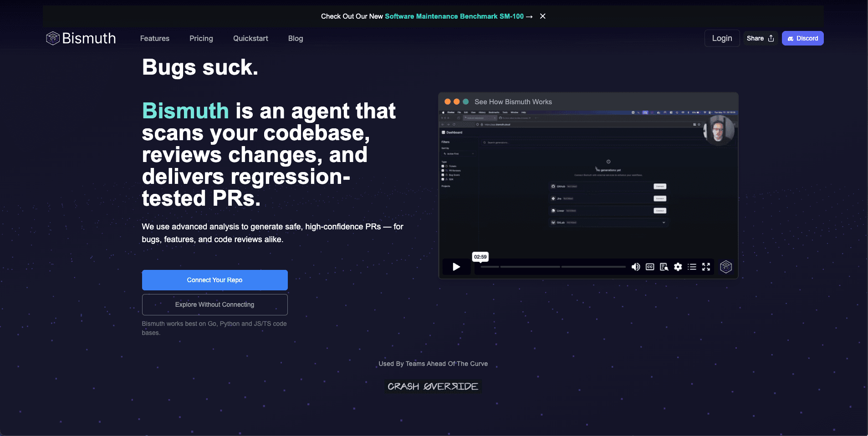Open the video transcript search icon
Image resolution: width=868 pixels, height=436 pixels.
coord(664,267)
